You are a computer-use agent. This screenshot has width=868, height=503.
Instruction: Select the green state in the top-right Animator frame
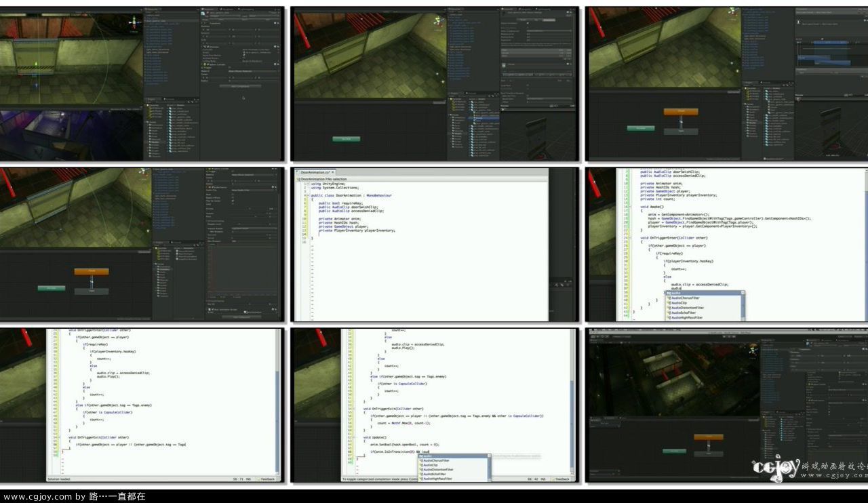[640, 127]
